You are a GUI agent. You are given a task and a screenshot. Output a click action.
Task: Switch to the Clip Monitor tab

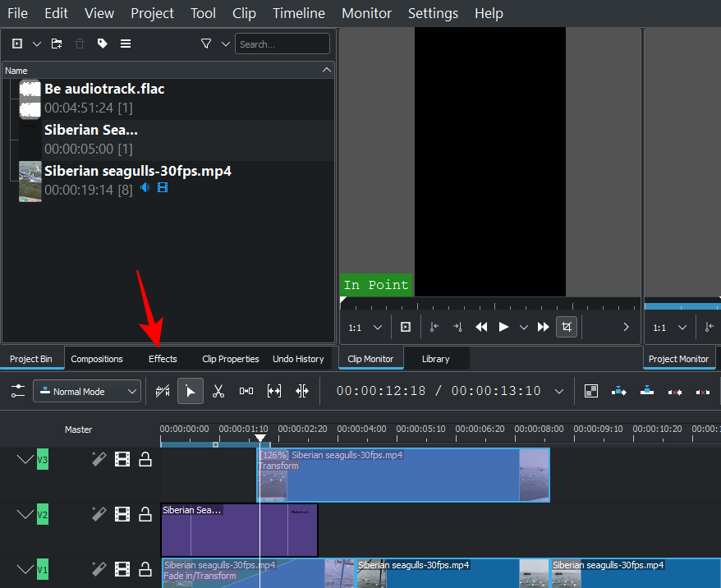(x=370, y=359)
